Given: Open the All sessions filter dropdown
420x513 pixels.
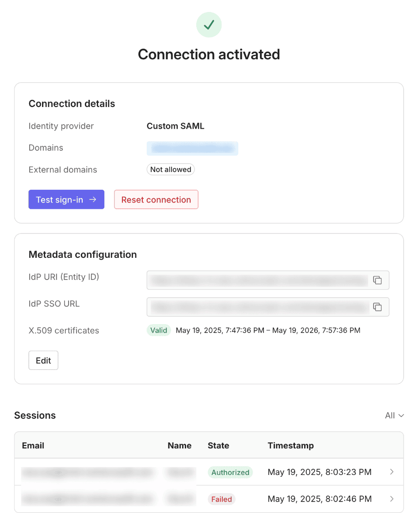Looking at the screenshot, I should tap(394, 415).
